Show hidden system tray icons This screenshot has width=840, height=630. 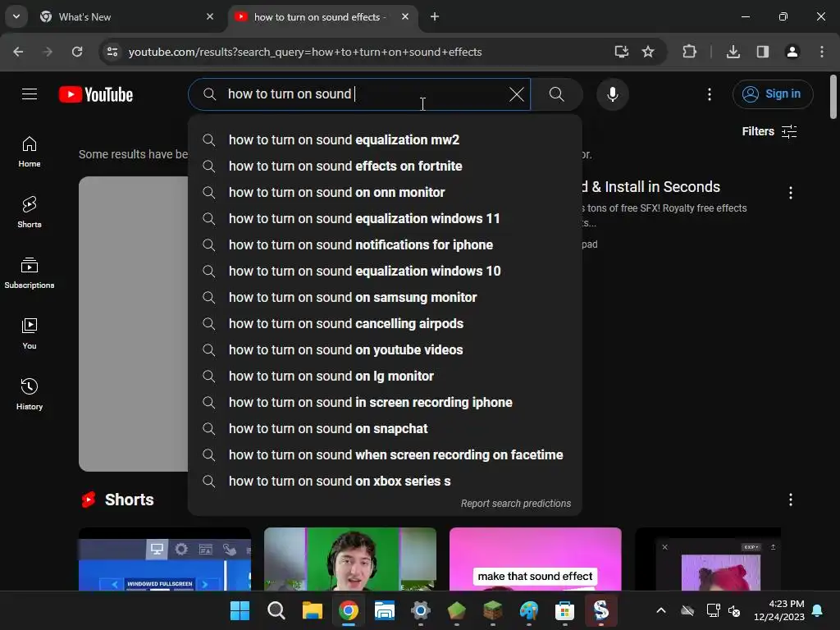661,610
